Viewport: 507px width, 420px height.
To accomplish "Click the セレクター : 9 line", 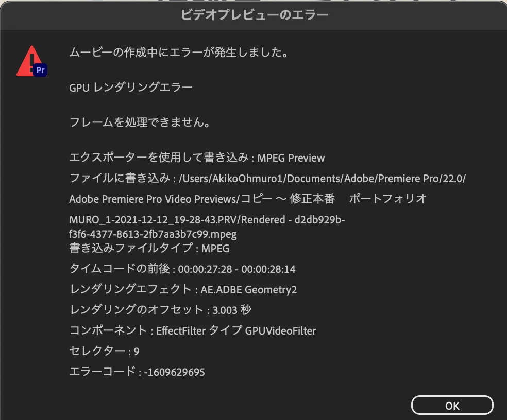I will pyautogui.click(x=105, y=351).
